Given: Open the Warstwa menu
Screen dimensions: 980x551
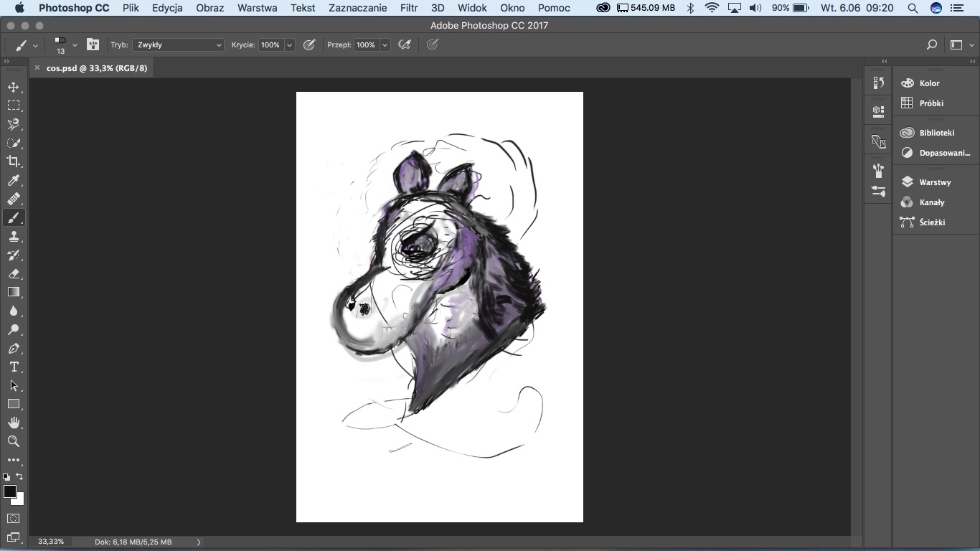Looking at the screenshot, I should (x=257, y=8).
